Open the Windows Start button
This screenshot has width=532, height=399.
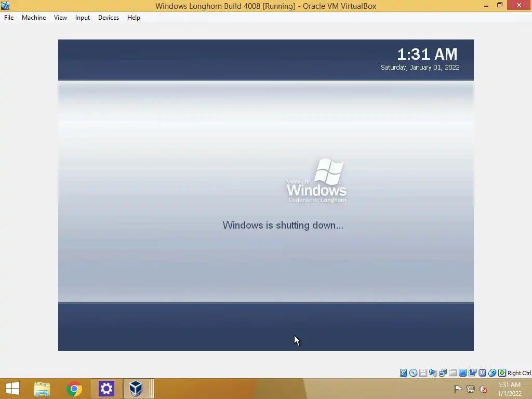12,389
